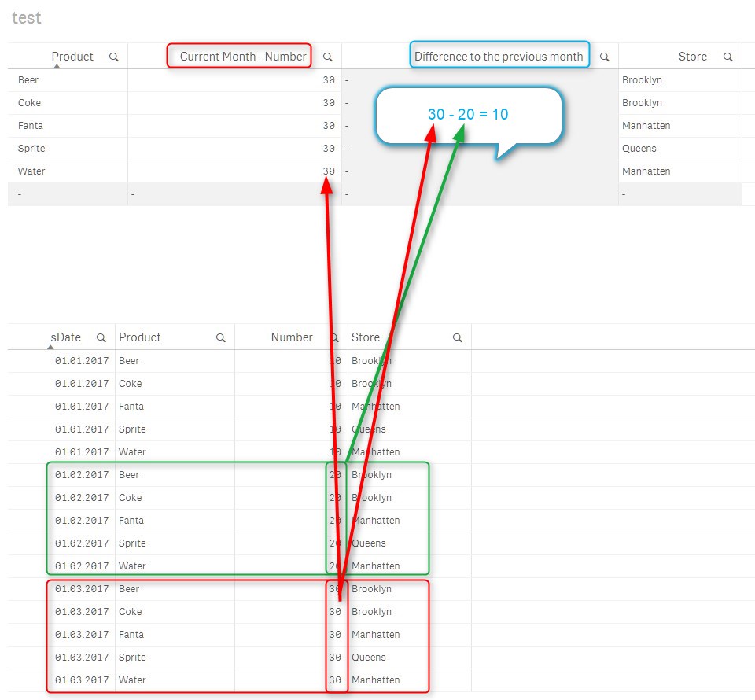
Task: Select Manhatten store in 01.02.2017 Water row
Action: (376, 566)
